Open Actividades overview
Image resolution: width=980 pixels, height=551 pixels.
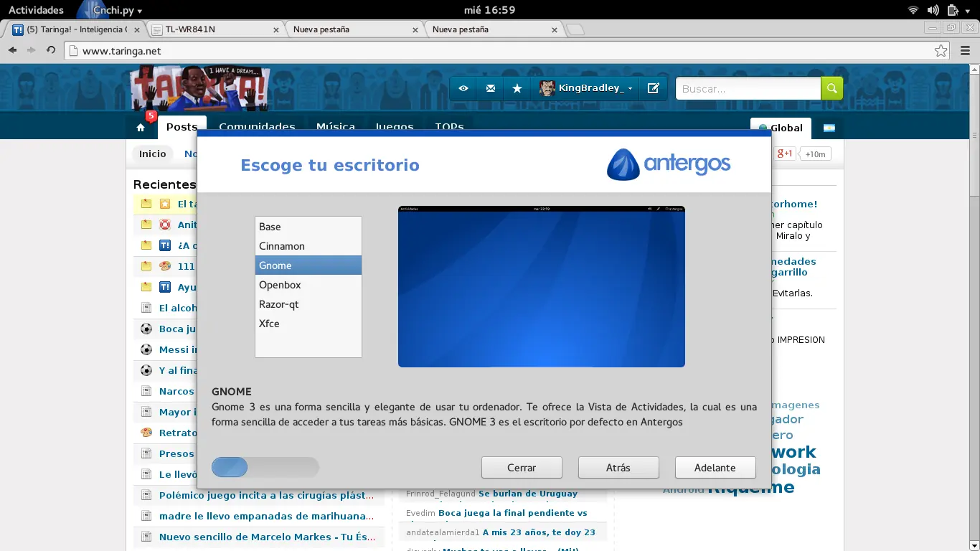pyautogui.click(x=36, y=10)
